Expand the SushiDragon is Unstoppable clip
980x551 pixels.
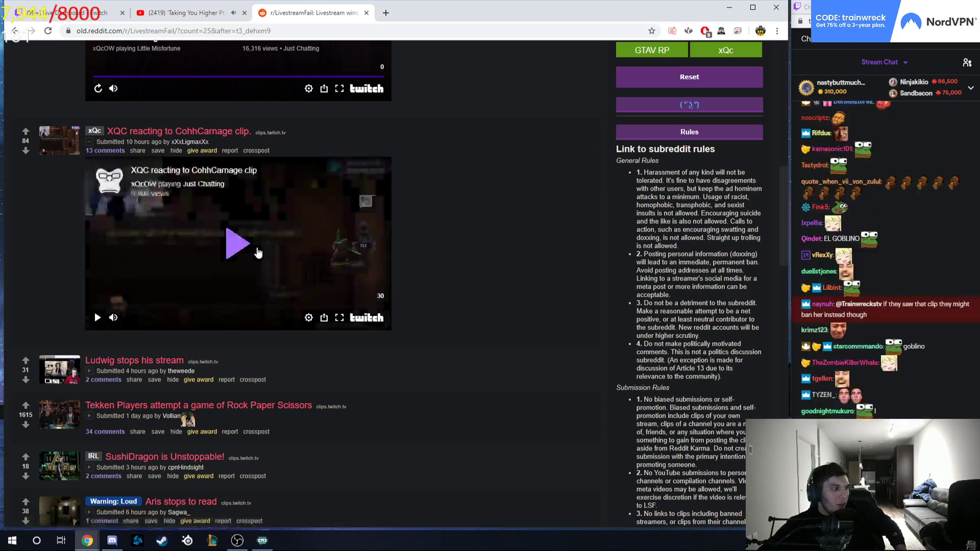click(x=89, y=467)
